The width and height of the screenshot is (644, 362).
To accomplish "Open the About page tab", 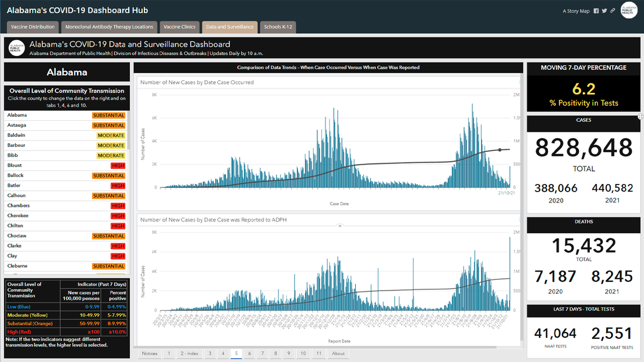I will coord(338,353).
